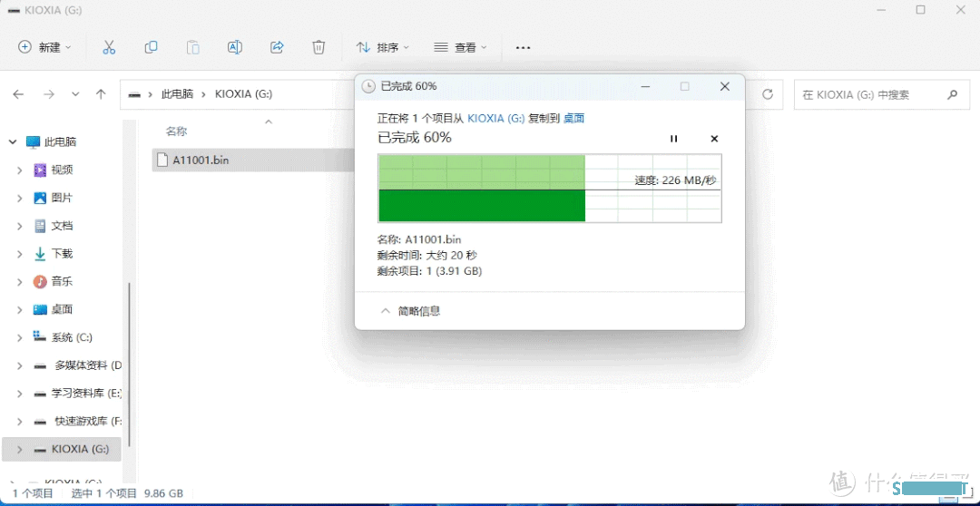The width and height of the screenshot is (980, 506).
Task: Select 系统 (C:) drive
Action: coord(72,337)
